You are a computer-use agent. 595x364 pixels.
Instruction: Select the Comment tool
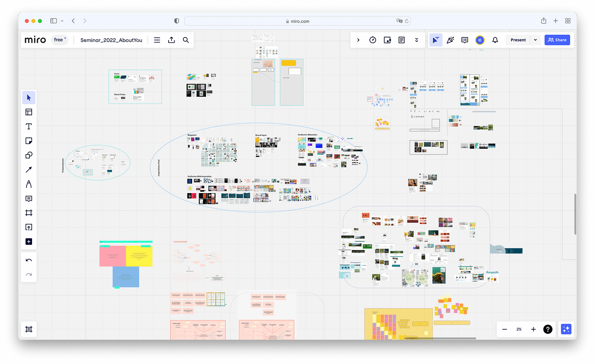tap(29, 199)
